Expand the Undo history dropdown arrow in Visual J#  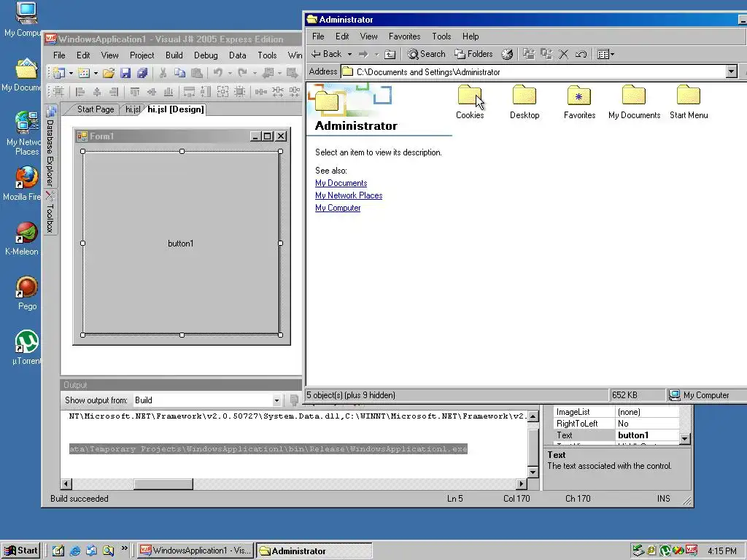(x=230, y=73)
